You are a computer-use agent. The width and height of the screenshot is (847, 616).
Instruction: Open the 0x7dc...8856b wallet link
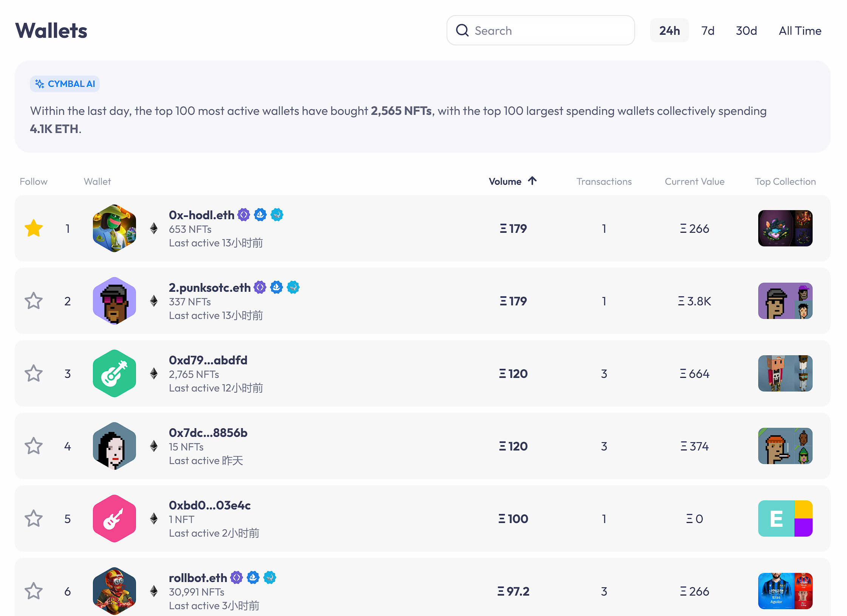click(208, 432)
